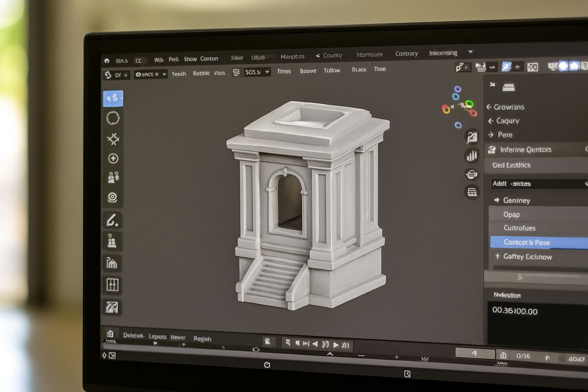Pick the measure tool in left toolbar
588x392 pixels.
coord(112,241)
